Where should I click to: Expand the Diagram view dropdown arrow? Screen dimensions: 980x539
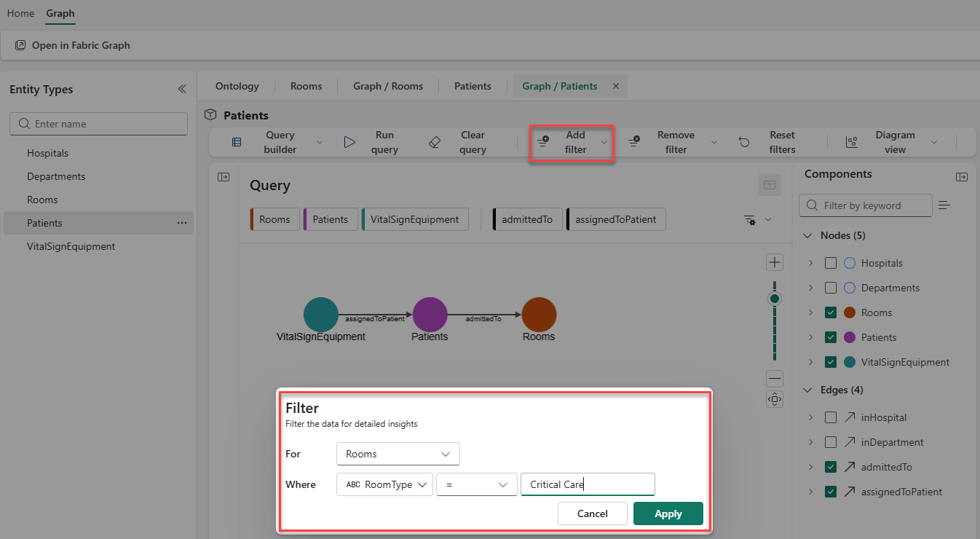(934, 142)
